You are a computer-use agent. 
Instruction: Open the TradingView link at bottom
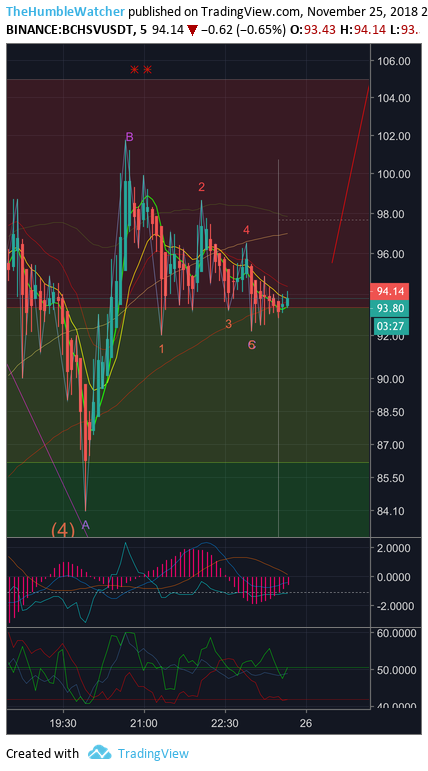point(153,753)
